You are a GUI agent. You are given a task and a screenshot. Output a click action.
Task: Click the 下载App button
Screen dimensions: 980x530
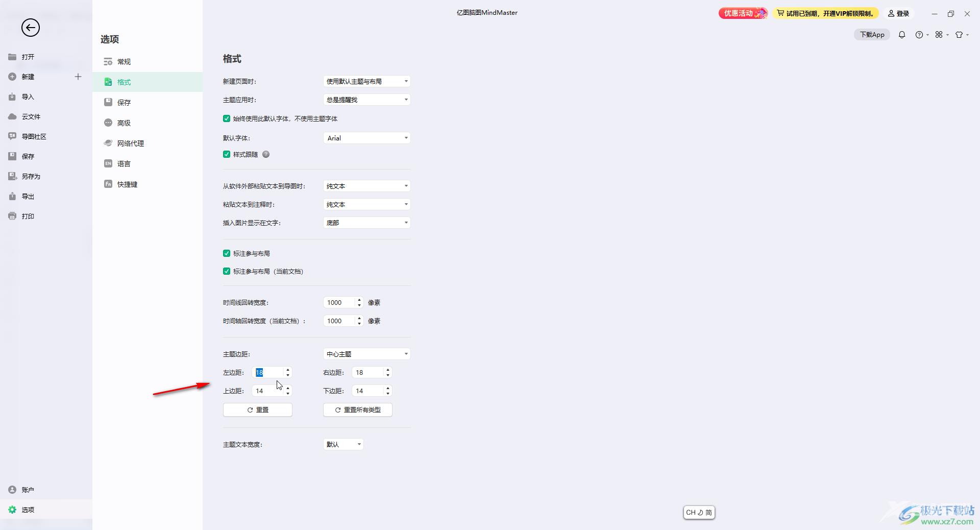click(872, 35)
